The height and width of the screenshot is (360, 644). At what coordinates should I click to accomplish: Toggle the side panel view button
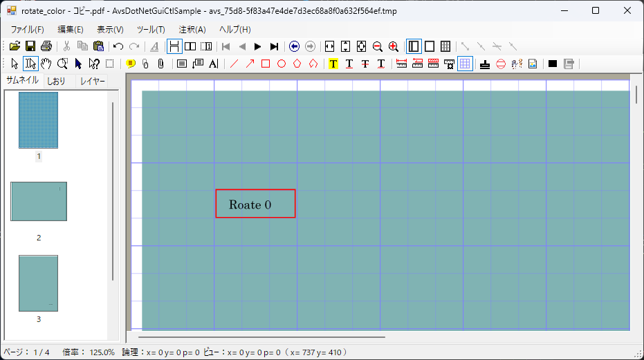tap(414, 46)
